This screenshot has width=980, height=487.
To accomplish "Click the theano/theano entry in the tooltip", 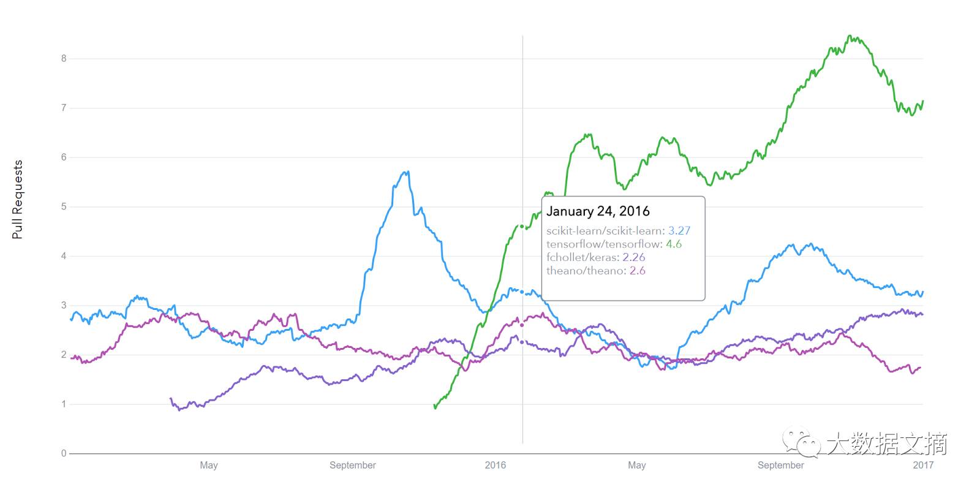I will [595, 271].
